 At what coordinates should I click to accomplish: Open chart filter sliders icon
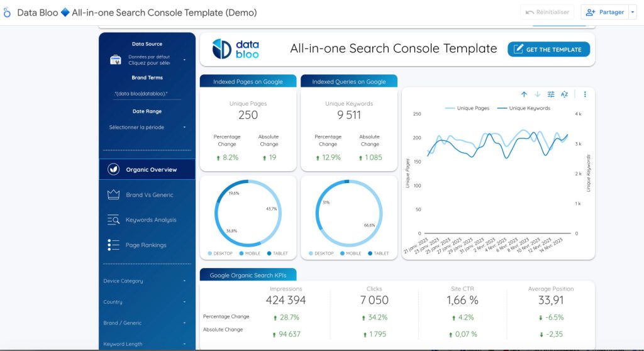click(551, 94)
